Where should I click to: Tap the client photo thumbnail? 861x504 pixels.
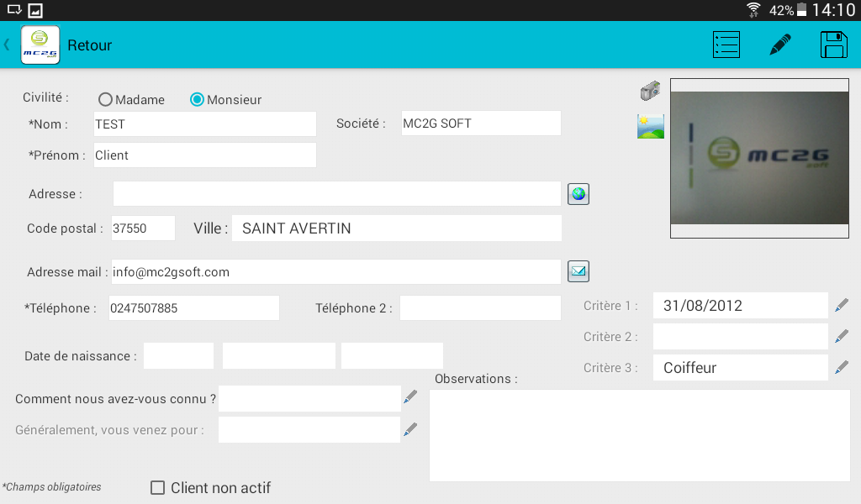(x=759, y=158)
